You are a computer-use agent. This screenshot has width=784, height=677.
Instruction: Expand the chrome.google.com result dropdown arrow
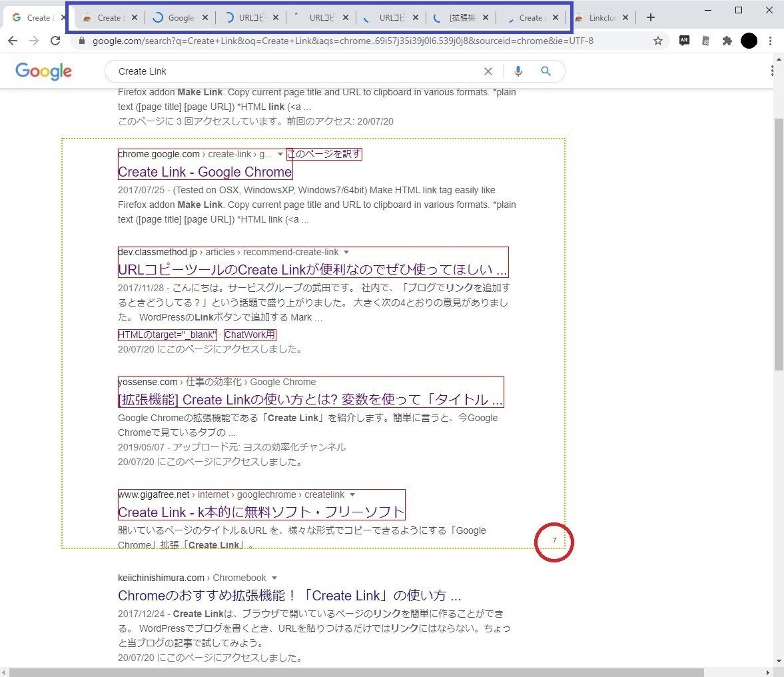point(280,154)
